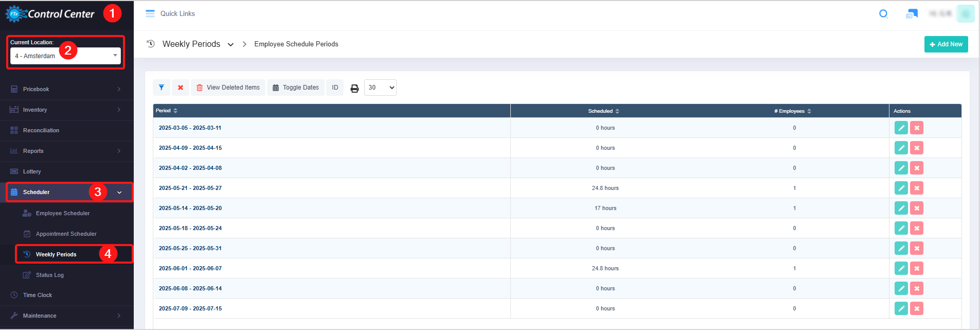Screen dimensions: 980x330
Task: Toggle Dates display in table
Action: coord(296,88)
